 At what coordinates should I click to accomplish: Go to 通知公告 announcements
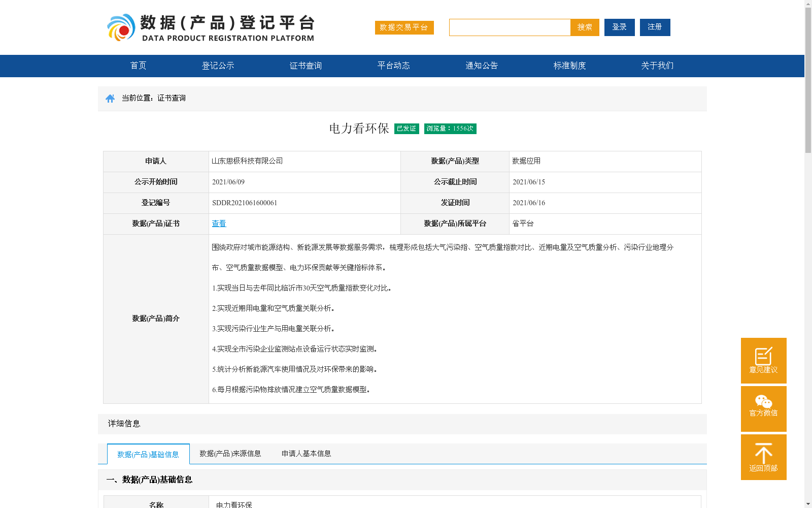click(x=481, y=66)
